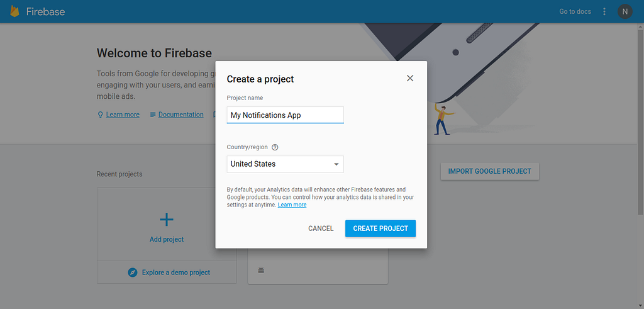Image resolution: width=644 pixels, height=309 pixels.
Task: Click the compass icon for demo project
Action: click(132, 272)
